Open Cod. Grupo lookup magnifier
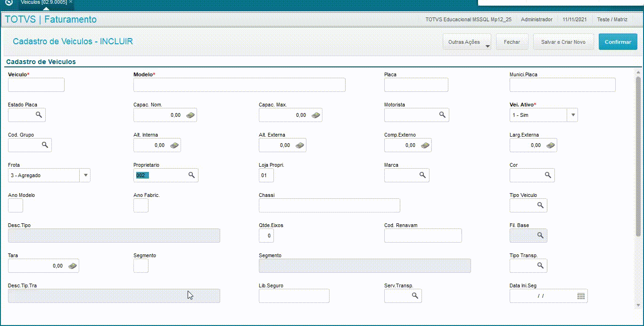Image resolution: width=644 pixels, height=326 pixels. tap(45, 145)
